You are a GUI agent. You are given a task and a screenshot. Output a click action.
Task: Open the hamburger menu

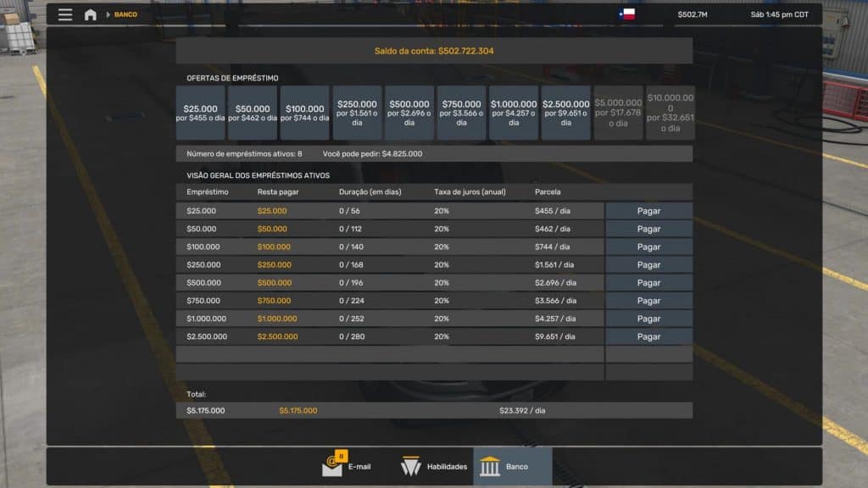click(x=64, y=14)
